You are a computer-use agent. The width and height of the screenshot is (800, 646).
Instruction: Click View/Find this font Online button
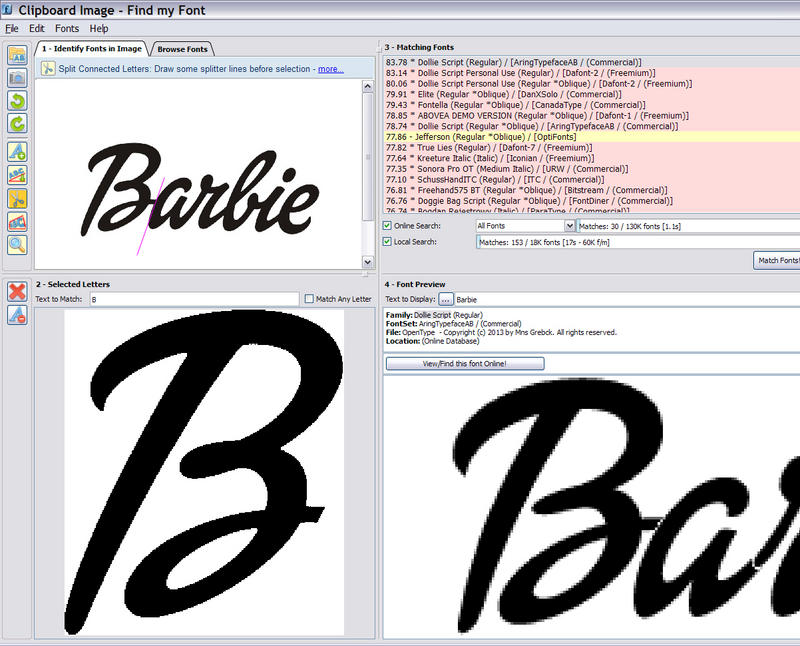click(x=465, y=363)
